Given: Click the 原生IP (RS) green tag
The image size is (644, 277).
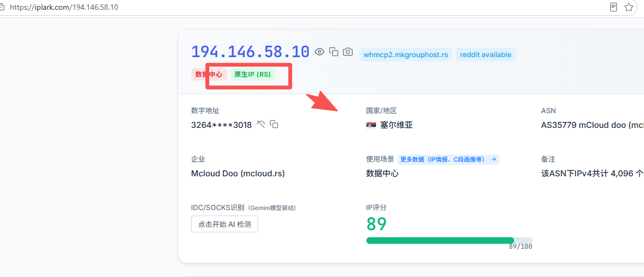Looking at the screenshot, I should coord(253,75).
